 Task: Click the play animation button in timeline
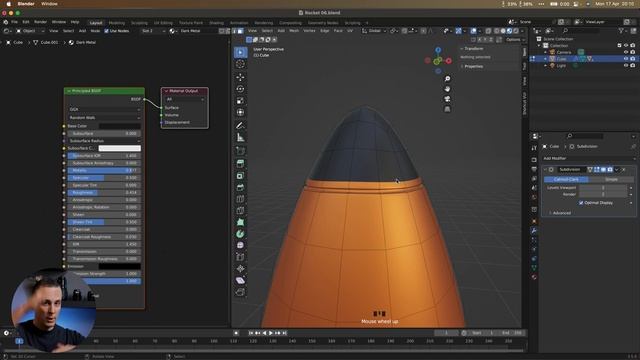point(271,333)
